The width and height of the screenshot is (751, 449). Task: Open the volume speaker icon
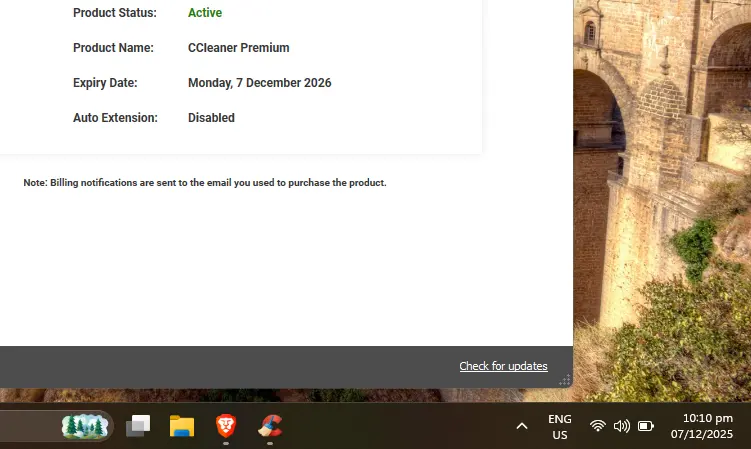point(622,426)
